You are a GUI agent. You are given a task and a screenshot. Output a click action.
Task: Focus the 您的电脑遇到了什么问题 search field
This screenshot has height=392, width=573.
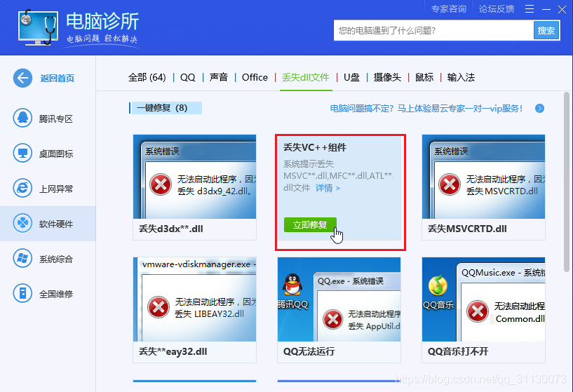tap(433, 30)
